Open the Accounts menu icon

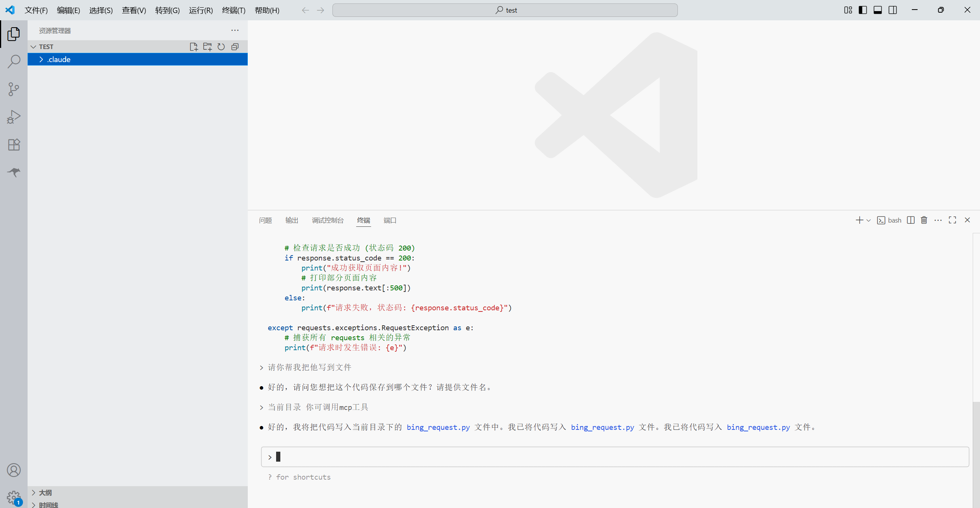[14, 470]
